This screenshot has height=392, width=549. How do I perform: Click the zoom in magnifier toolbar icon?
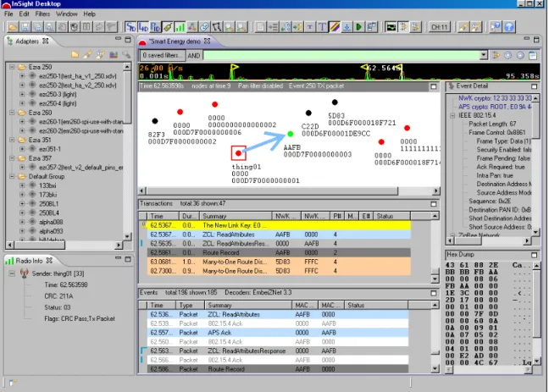[x=229, y=27]
